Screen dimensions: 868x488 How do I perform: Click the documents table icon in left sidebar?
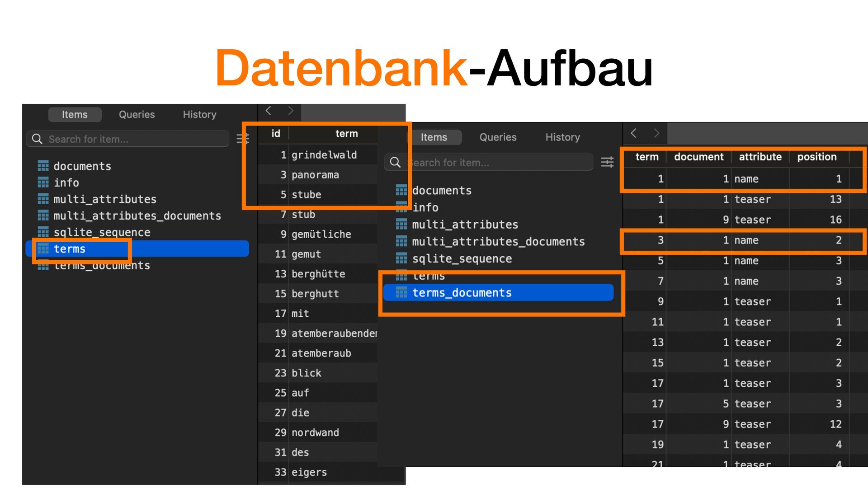coord(43,166)
